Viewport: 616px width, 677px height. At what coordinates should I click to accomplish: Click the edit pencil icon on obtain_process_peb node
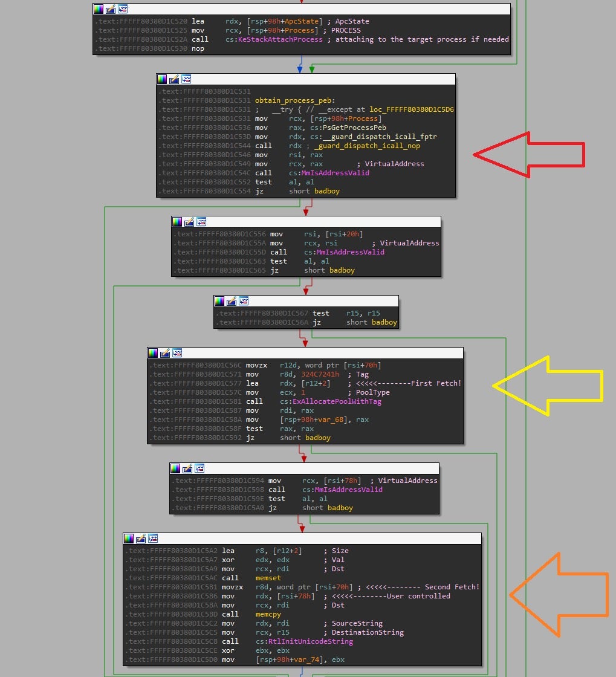174,79
